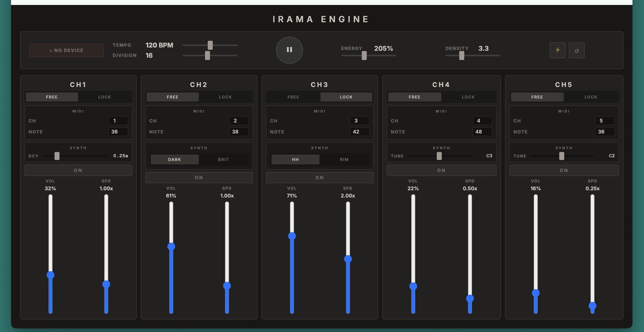Select LOCK mode on CH2
This screenshot has width=644, height=332.
click(225, 97)
